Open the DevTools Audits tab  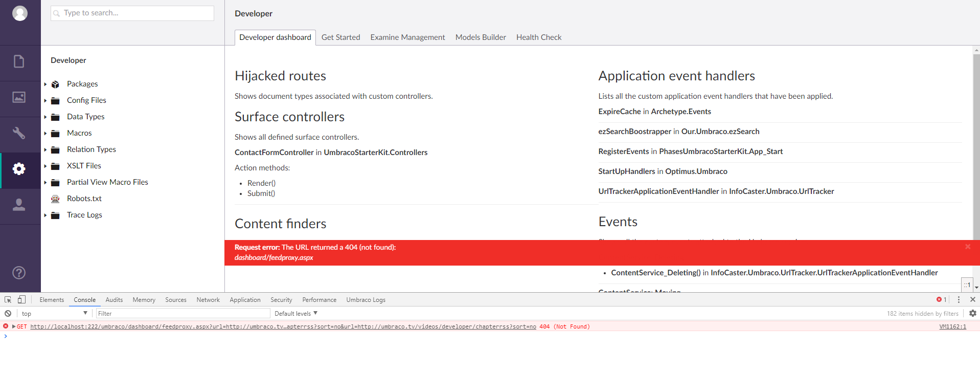[x=114, y=300]
